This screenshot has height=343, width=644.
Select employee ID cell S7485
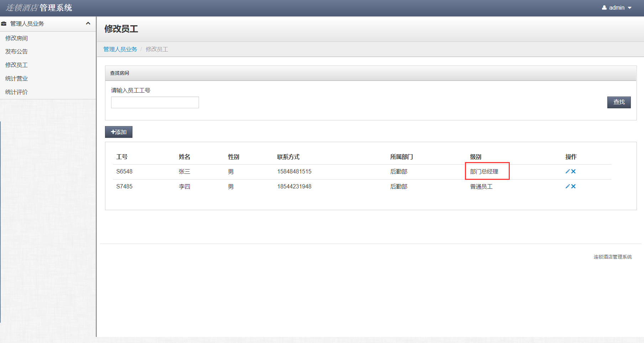124,187
